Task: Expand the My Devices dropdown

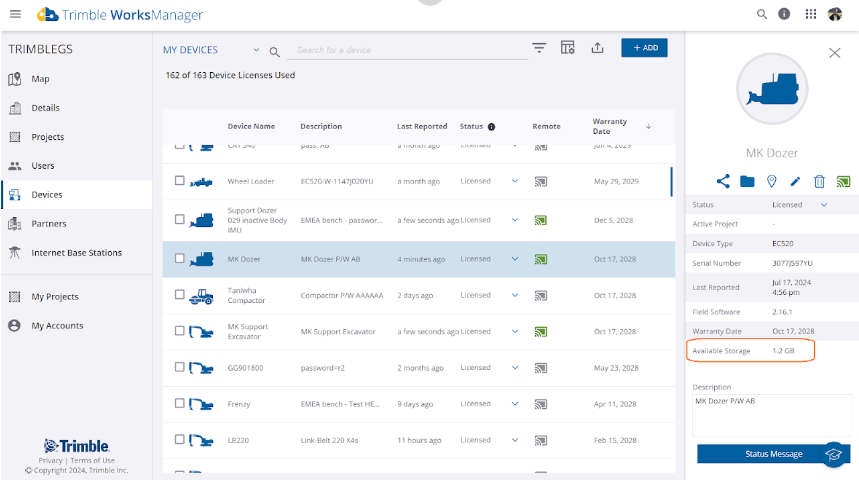Action: pos(256,50)
